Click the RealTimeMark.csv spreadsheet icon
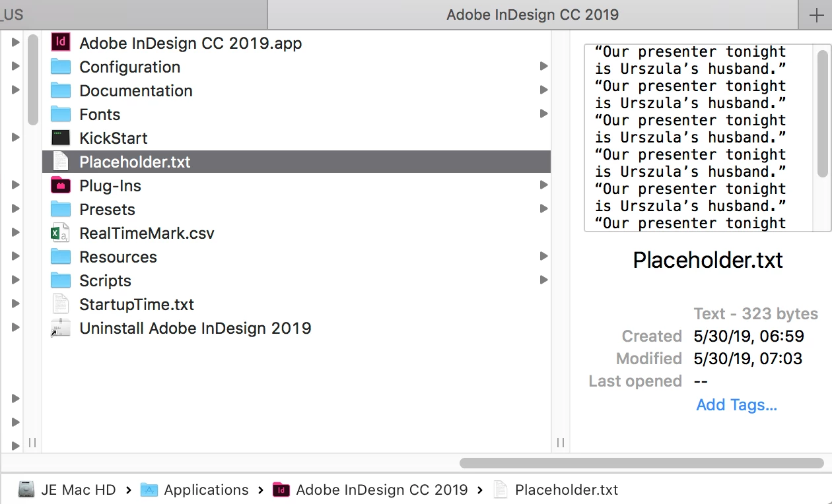Viewport: 832px width, 504px height. pyautogui.click(x=61, y=233)
